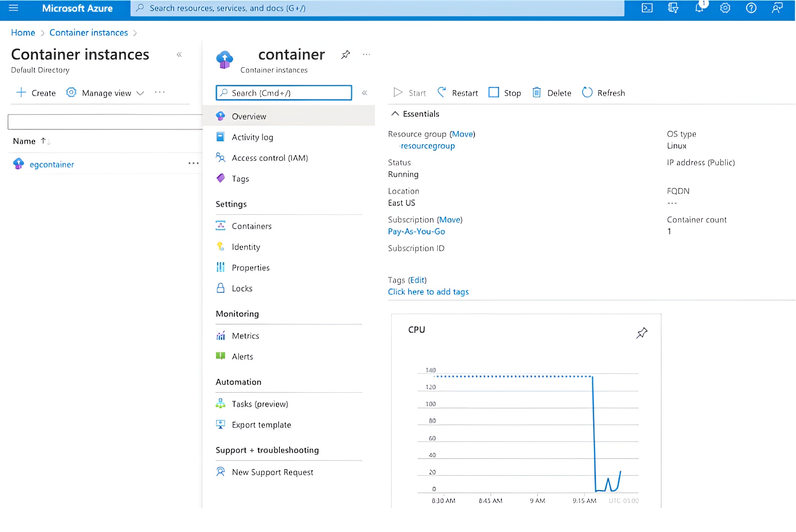796x532 pixels.
Task: Open the resourcegroup link
Action: tap(428, 146)
